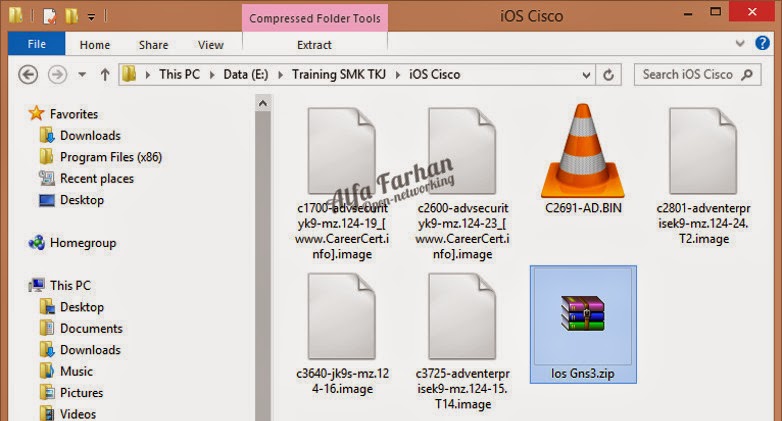782x421 pixels.
Task: Switch to the Home ribbon tab
Action: (x=95, y=45)
